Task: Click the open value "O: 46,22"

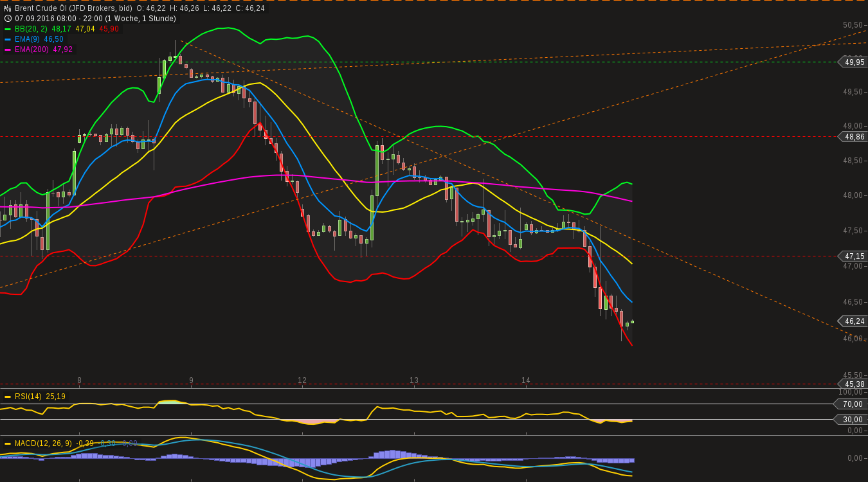Action: pyautogui.click(x=152, y=8)
